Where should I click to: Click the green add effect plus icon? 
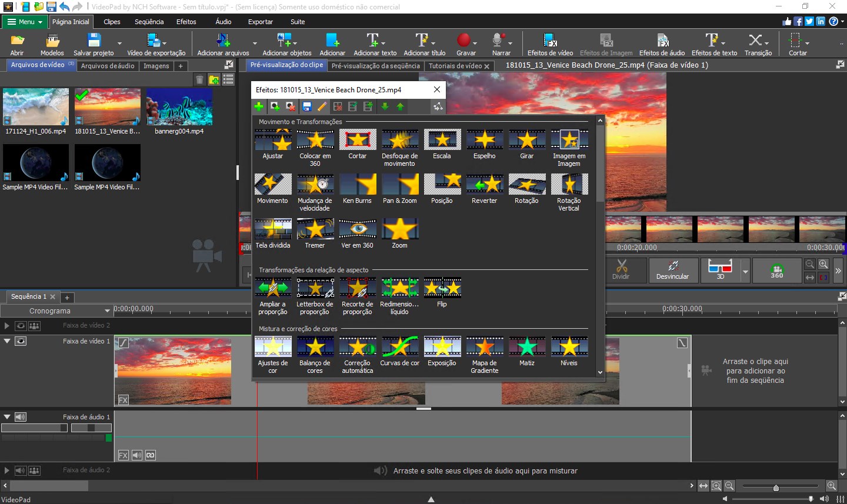[259, 106]
